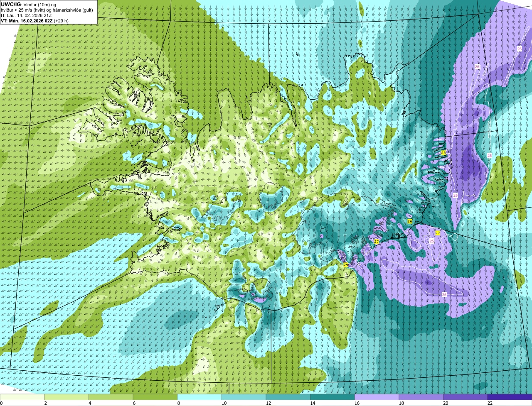Screen dimensions: 532x406
Task: Click the legend tick label 6
Action: tap(134, 403)
